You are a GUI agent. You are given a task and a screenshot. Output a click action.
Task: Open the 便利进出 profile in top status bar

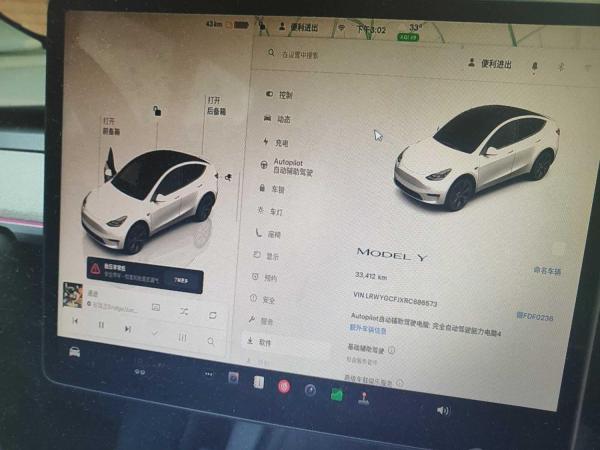299,27
